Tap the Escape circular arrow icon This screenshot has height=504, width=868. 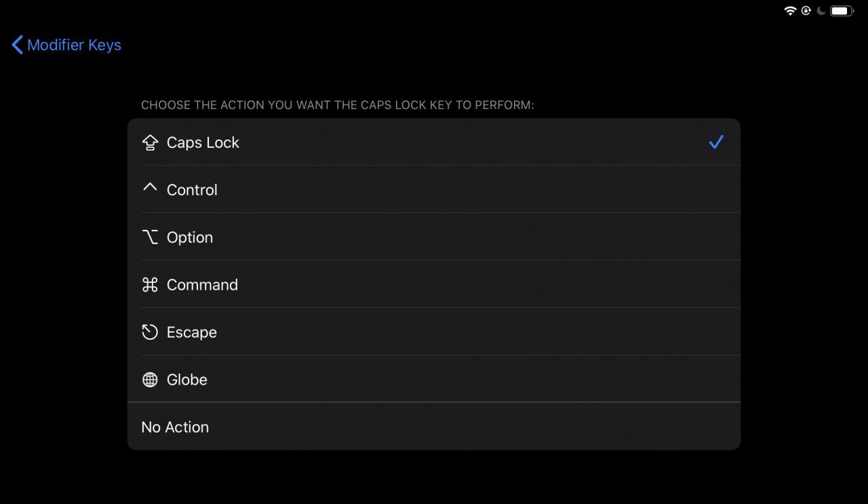150,332
